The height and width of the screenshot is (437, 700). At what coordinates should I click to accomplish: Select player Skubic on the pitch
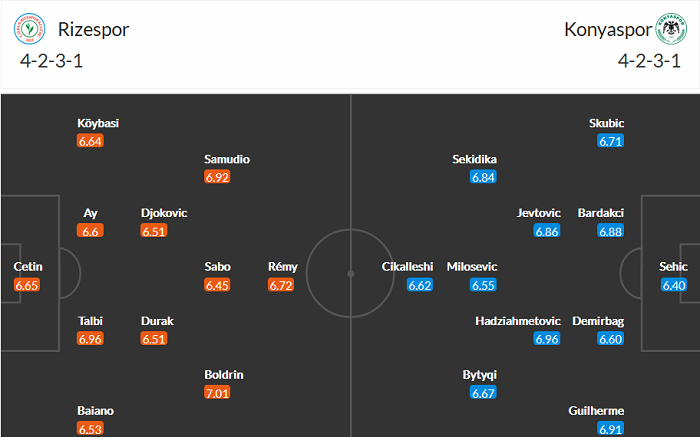coord(607,123)
